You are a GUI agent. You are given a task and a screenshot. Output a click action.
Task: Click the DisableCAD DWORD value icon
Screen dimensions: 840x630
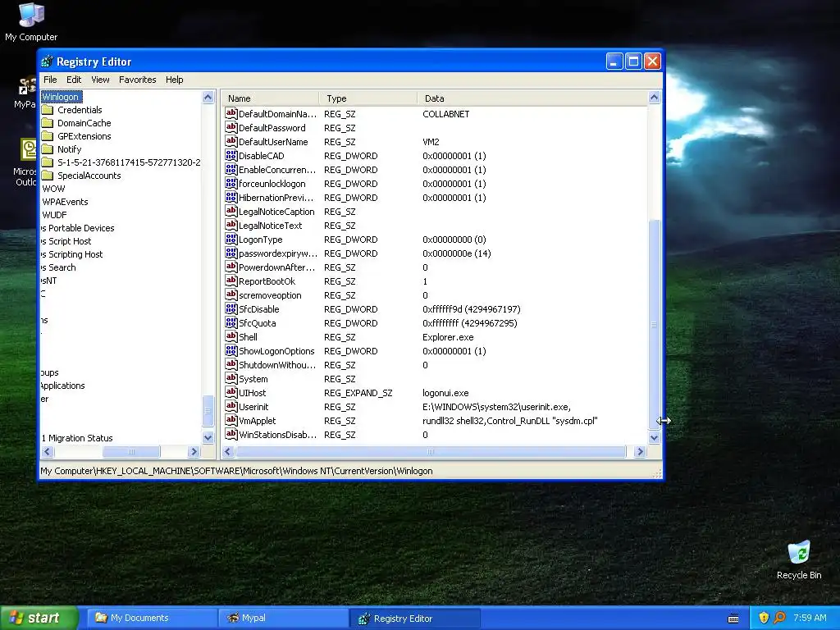click(x=231, y=155)
